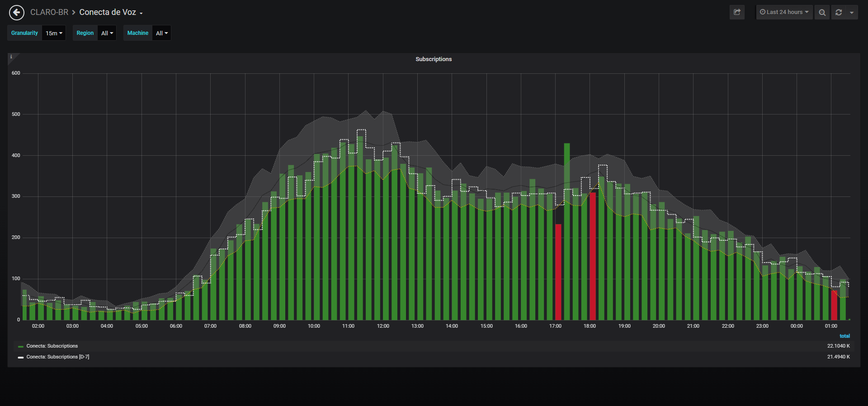Open the share dashboard icon
This screenshot has height=406, width=868.
tap(737, 12)
